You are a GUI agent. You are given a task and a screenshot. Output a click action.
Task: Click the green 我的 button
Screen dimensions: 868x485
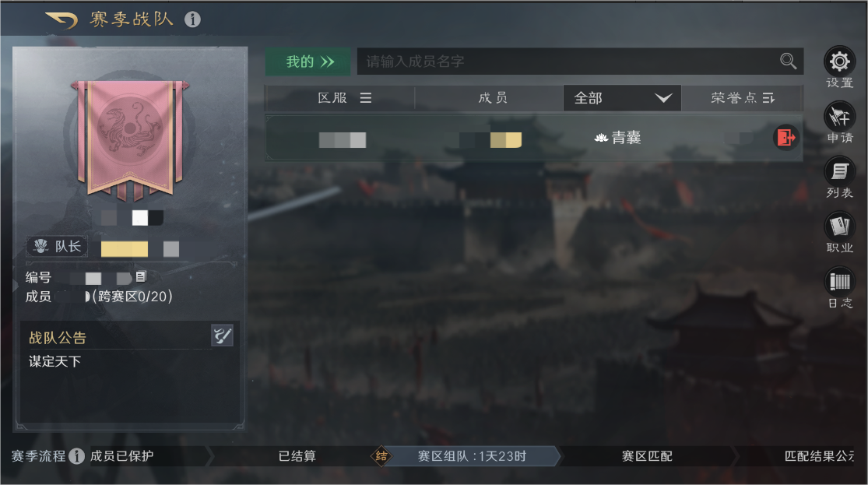tap(308, 62)
